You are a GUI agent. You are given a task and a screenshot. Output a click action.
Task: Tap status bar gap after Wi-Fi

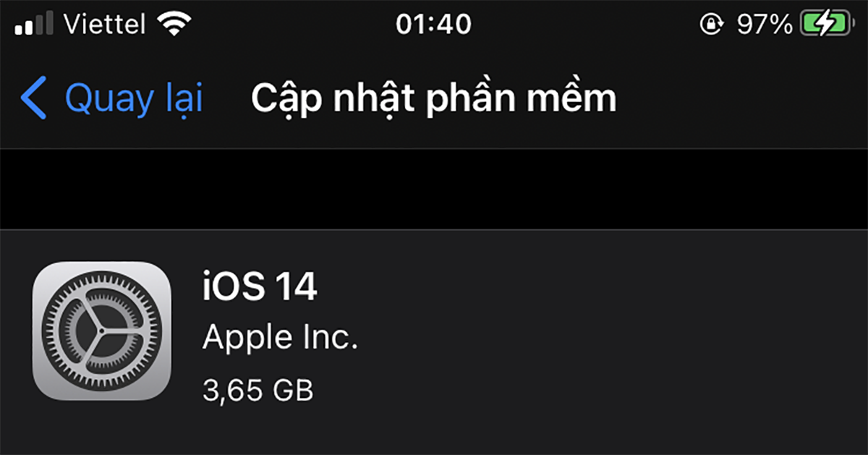[288, 25]
